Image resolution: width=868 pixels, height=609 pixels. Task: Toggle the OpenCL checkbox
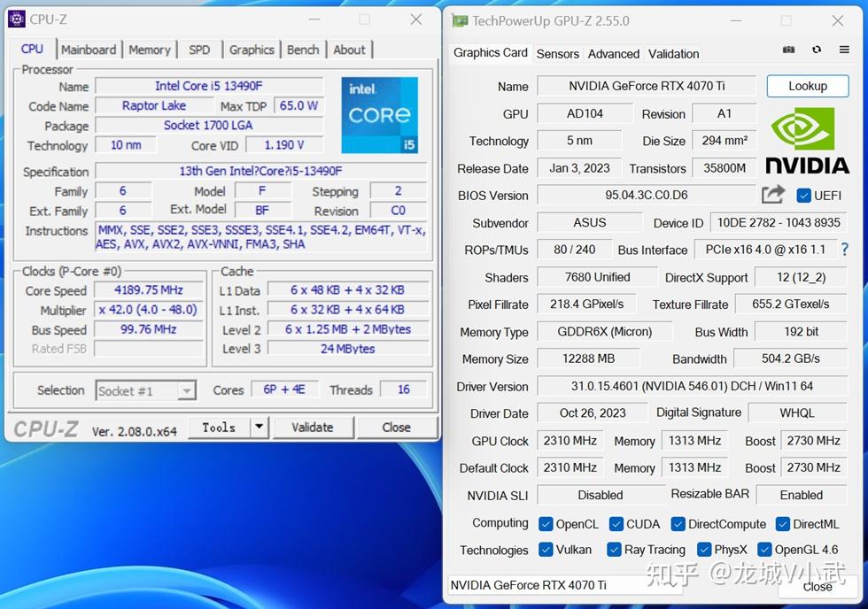[x=546, y=524]
